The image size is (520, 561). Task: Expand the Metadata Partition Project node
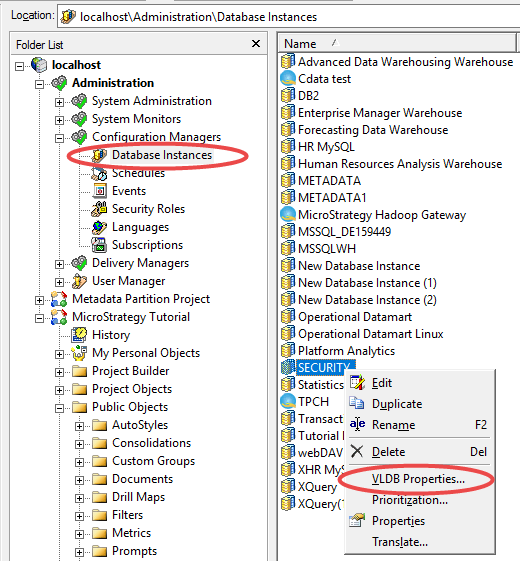point(39,300)
